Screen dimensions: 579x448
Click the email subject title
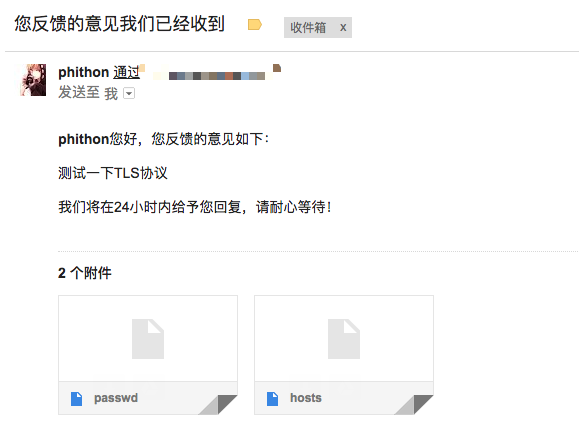point(119,24)
